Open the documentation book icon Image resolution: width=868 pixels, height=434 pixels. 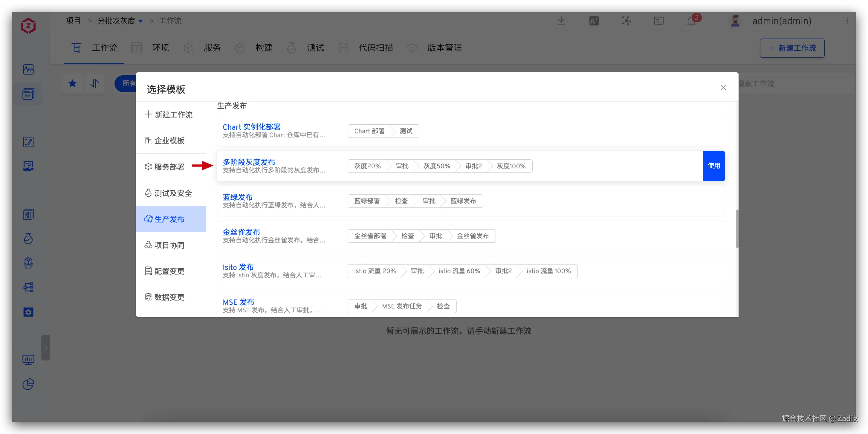[x=658, y=21]
